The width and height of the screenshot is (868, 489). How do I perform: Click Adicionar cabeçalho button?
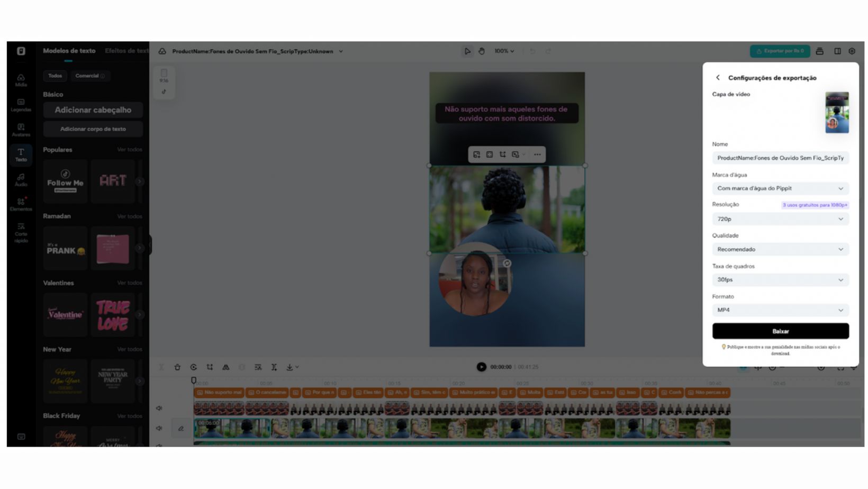[x=93, y=110]
